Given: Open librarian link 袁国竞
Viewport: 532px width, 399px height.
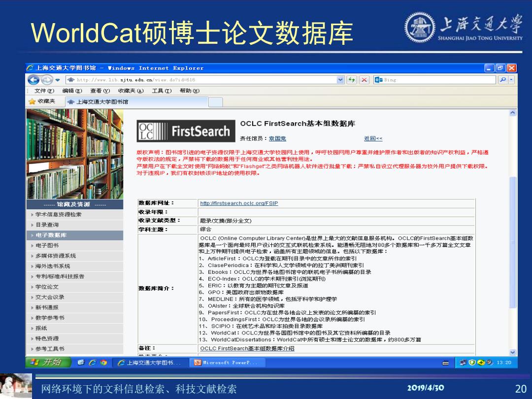Looking at the screenshot, I should pyautogui.click(x=277, y=138).
